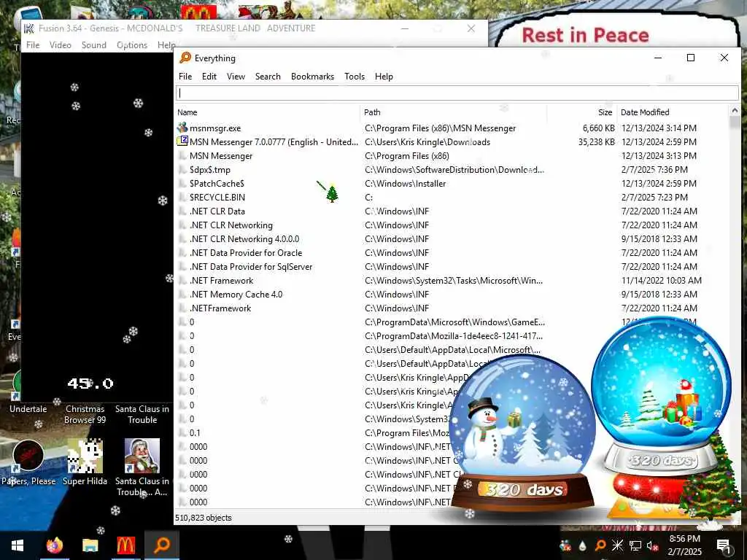Click the MSN Messenger 7.0.0777 installer icon
Screen dimensions: 747x560
click(182, 141)
